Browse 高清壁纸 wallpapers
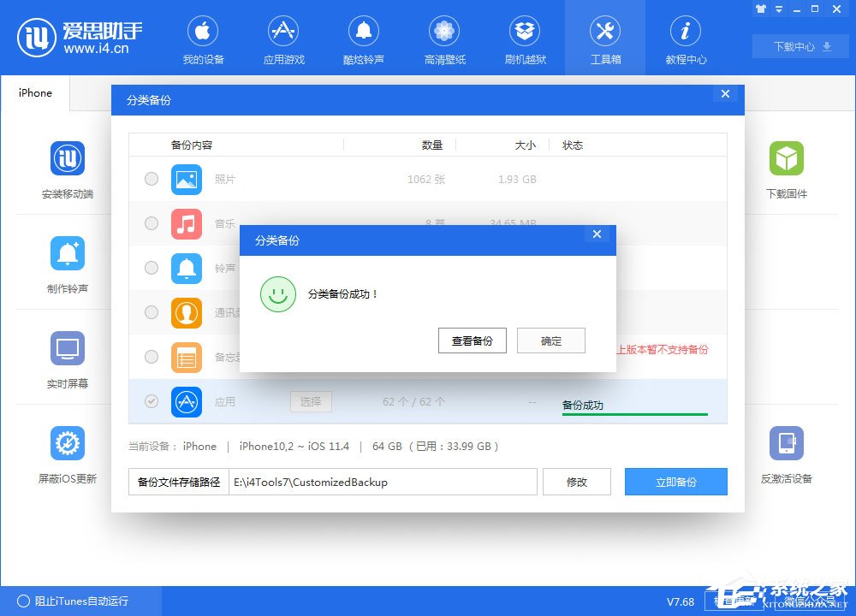Screen dimensions: 856x616 tap(444, 38)
